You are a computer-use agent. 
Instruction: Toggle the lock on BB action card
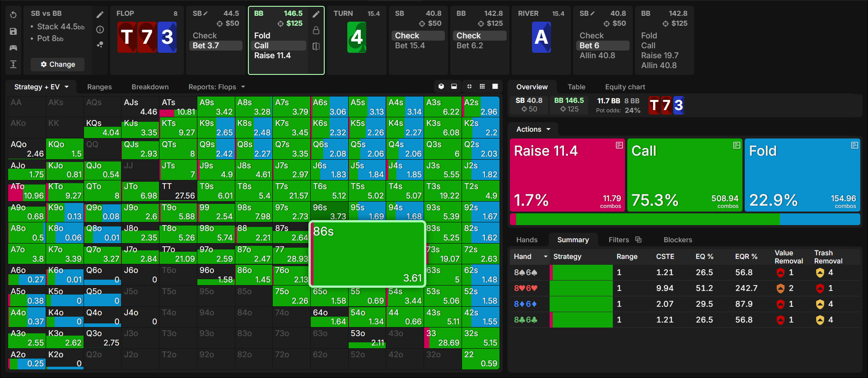(316, 30)
